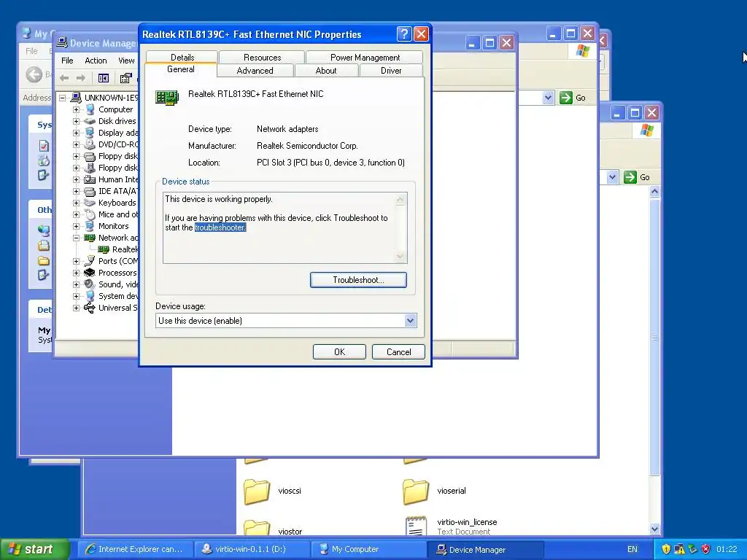
Task: Expand the Disk drives node
Action: click(x=76, y=121)
